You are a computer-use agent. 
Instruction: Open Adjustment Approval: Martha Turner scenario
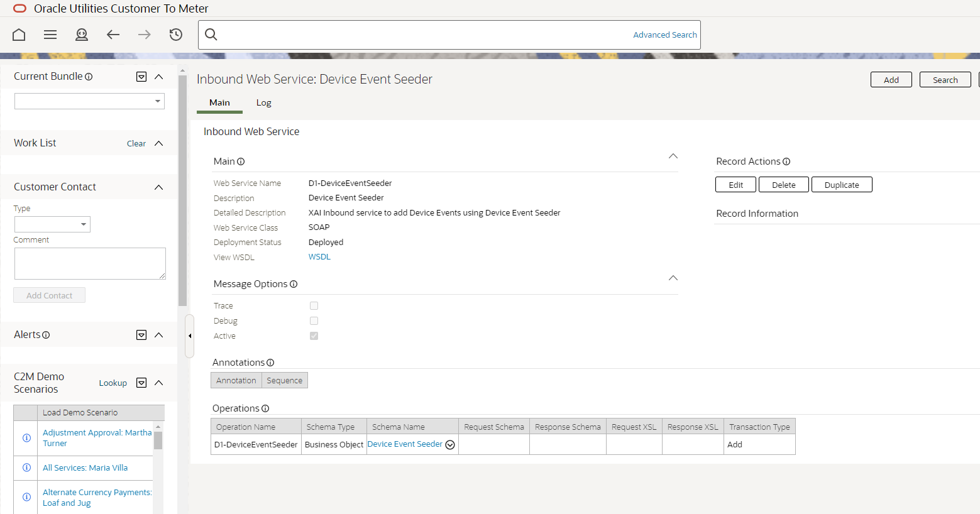97,438
